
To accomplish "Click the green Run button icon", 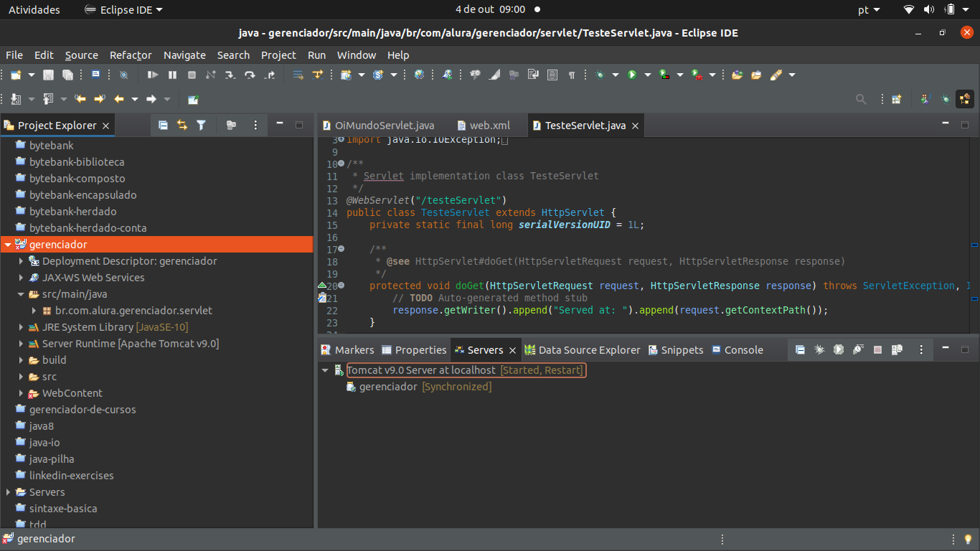I will click(x=632, y=75).
